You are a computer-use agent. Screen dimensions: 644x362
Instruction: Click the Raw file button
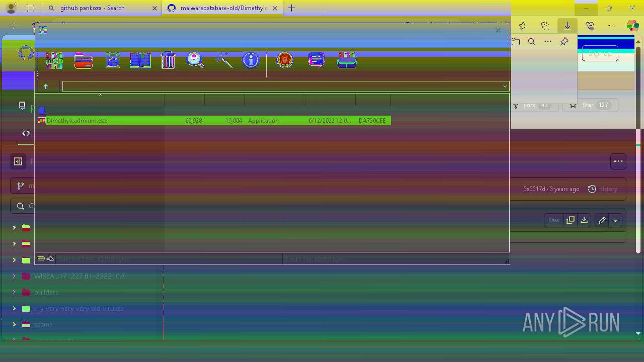[x=554, y=220]
